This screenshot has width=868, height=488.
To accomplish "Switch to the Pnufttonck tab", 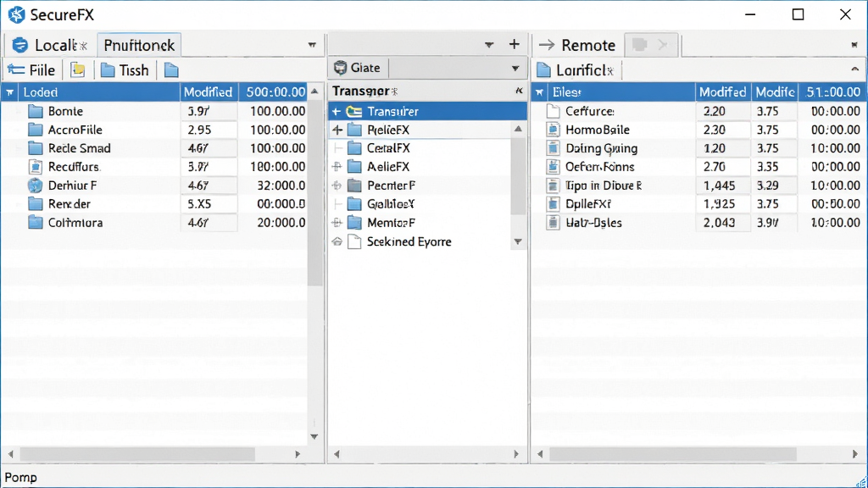I will pos(139,45).
